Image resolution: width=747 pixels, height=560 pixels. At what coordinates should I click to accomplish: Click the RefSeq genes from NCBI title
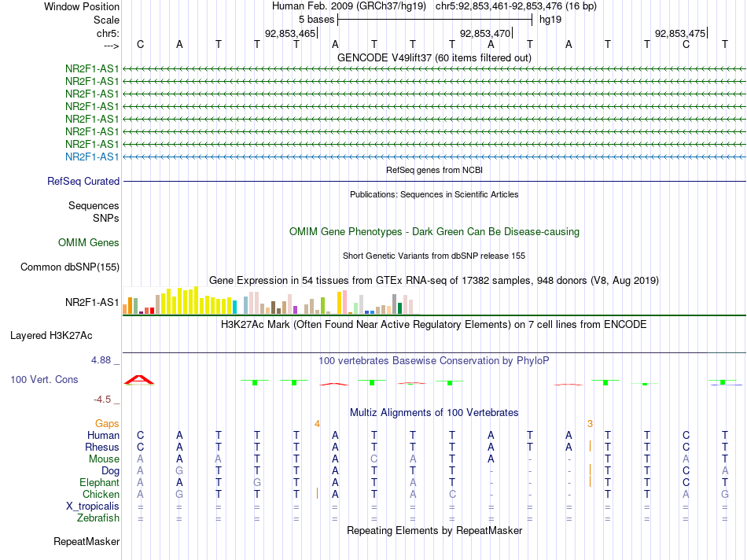[x=435, y=170]
